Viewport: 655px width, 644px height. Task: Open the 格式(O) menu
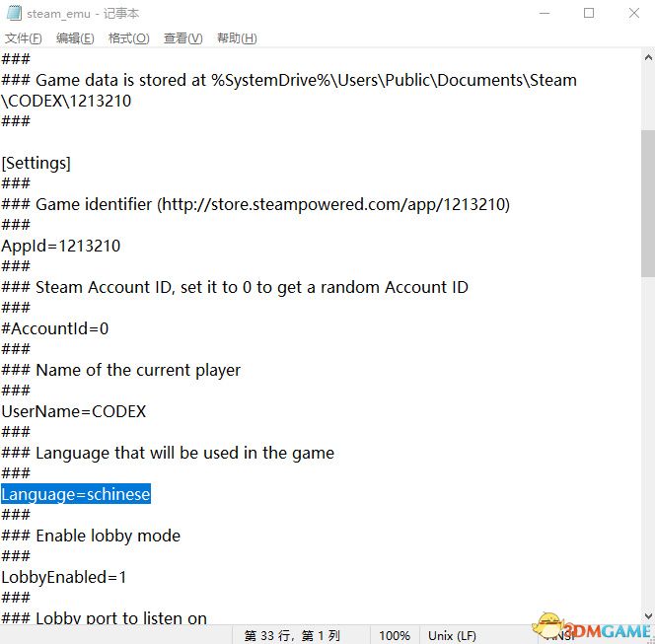point(128,38)
